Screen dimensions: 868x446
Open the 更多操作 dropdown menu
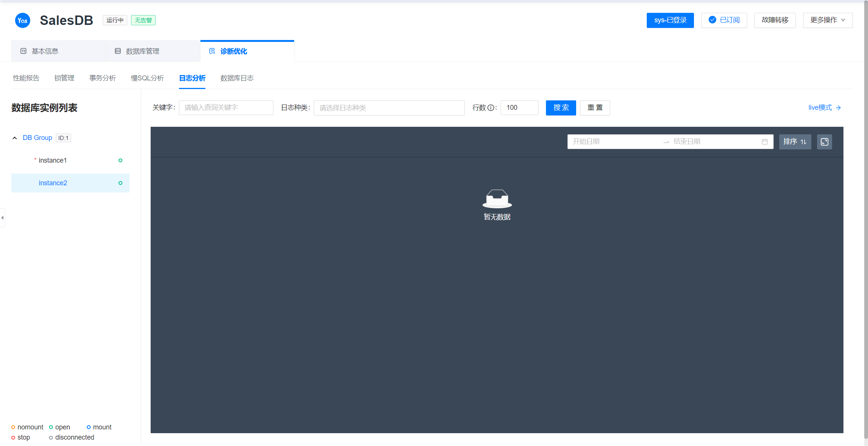(x=827, y=20)
